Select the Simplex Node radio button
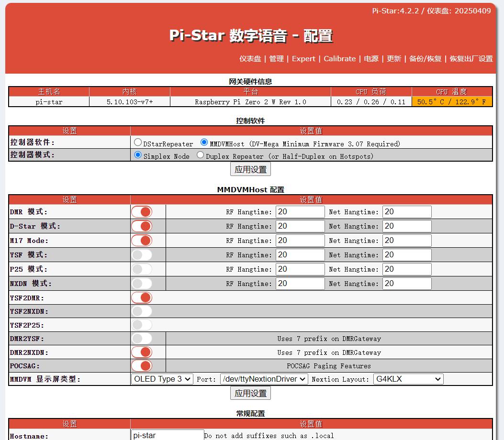Screen dimensions: 504x440 tap(138, 155)
